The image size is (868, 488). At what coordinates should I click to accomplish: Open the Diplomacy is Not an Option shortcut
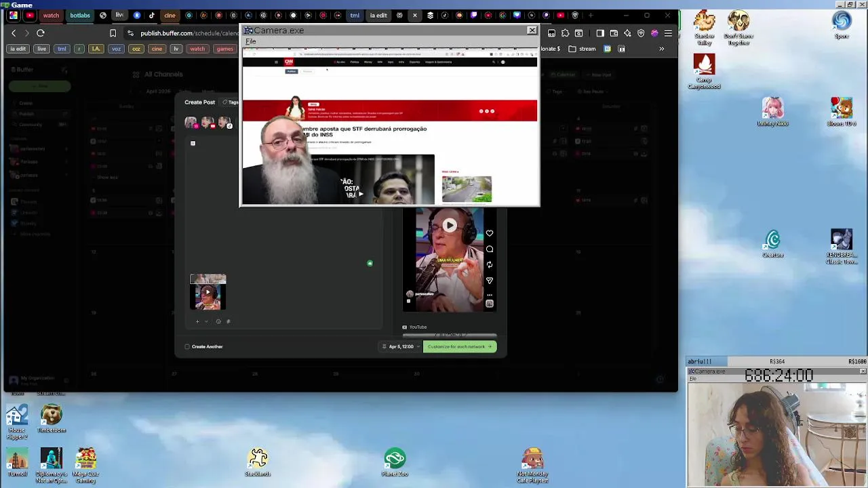coord(52,466)
